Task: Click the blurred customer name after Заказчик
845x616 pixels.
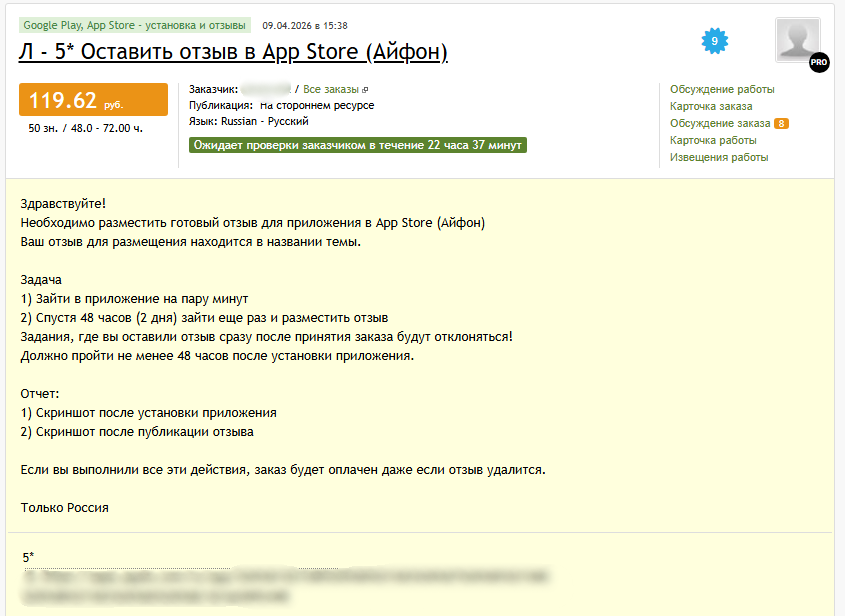Action: tap(266, 90)
